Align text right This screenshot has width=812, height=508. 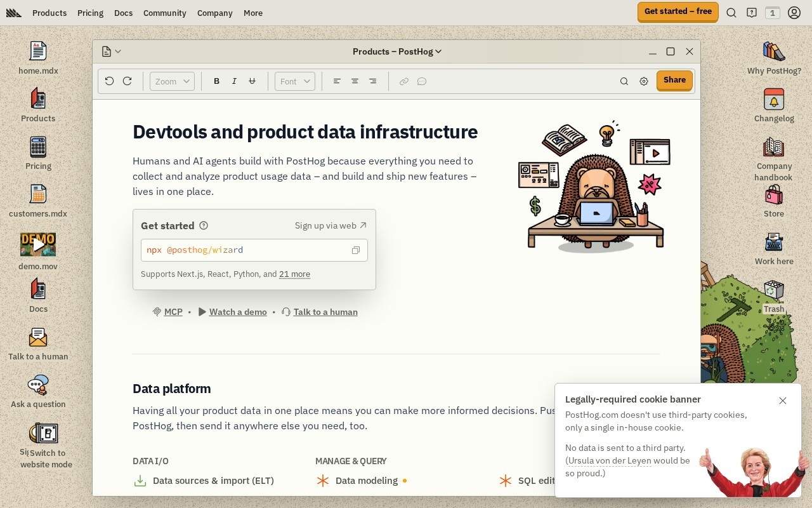tap(372, 81)
